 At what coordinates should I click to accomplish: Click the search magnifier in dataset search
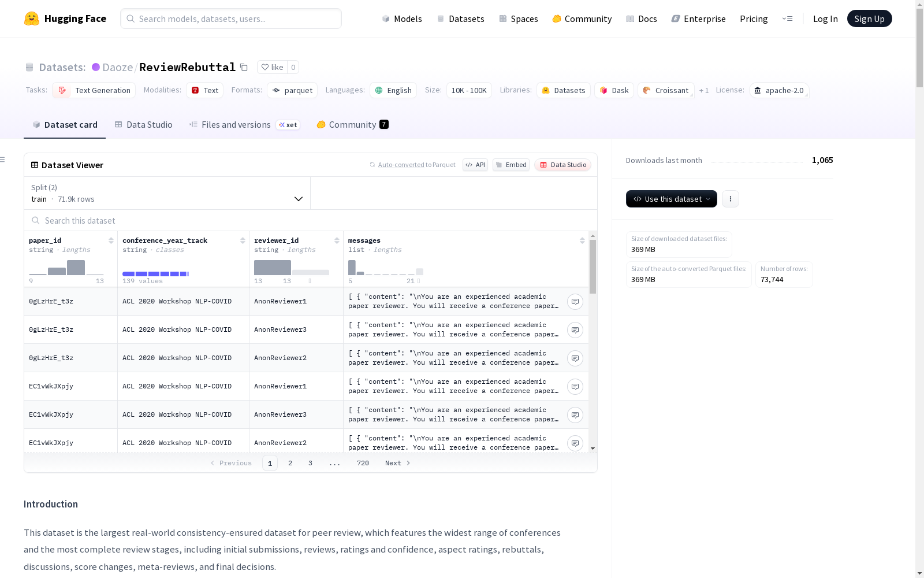(36, 220)
